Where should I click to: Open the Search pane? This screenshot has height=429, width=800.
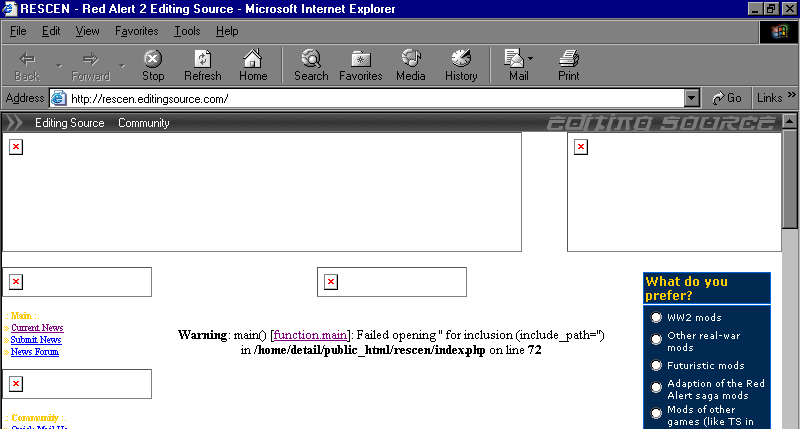coord(311,66)
